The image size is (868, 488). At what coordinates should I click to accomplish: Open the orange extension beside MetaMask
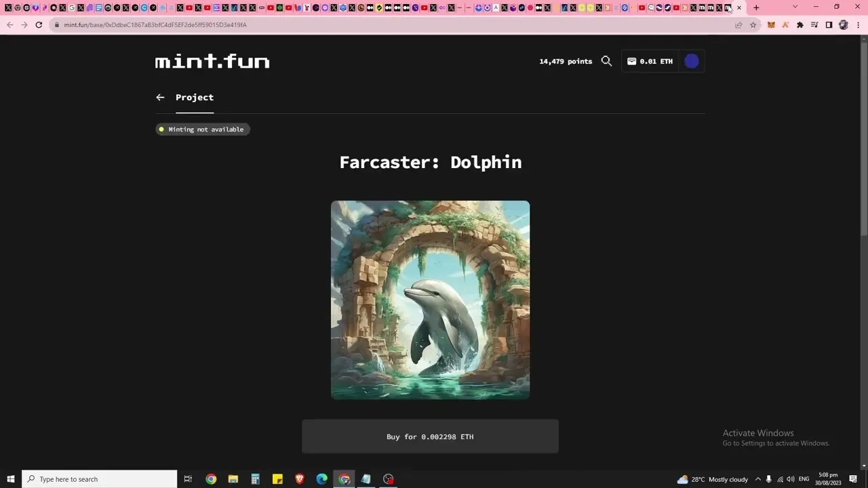(785, 25)
